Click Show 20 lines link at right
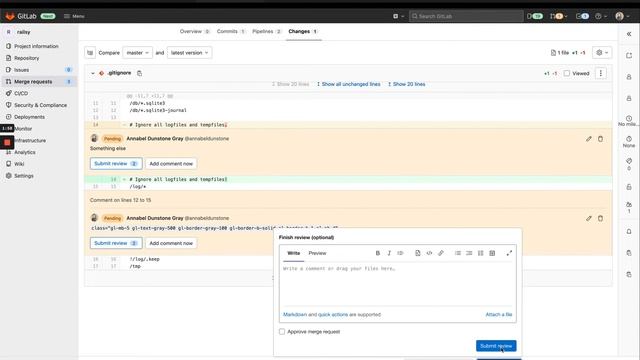Viewport: 640px width, 360px height. (x=406, y=84)
